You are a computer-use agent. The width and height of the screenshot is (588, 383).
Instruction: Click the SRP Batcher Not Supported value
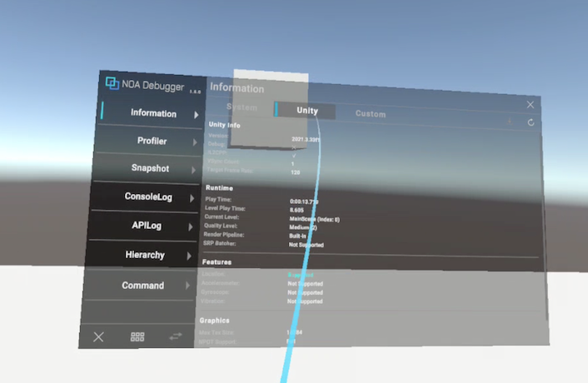[x=306, y=245]
